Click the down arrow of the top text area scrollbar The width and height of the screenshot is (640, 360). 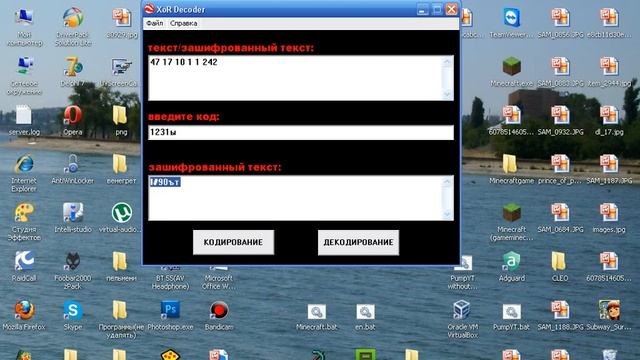pyautogui.click(x=448, y=94)
